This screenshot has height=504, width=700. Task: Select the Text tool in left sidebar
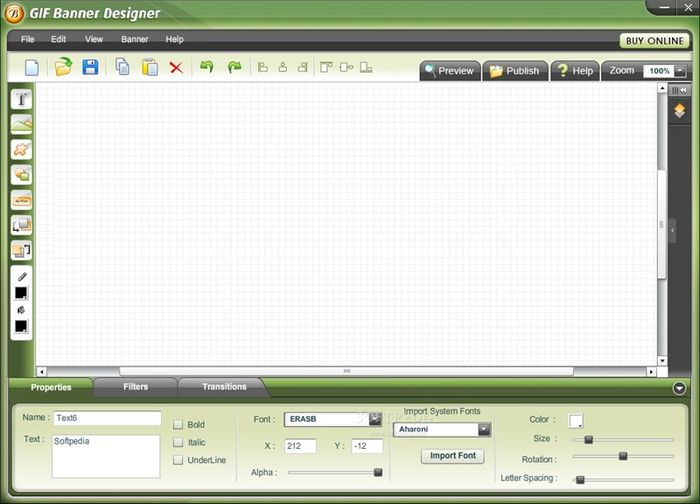(x=21, y=99)
